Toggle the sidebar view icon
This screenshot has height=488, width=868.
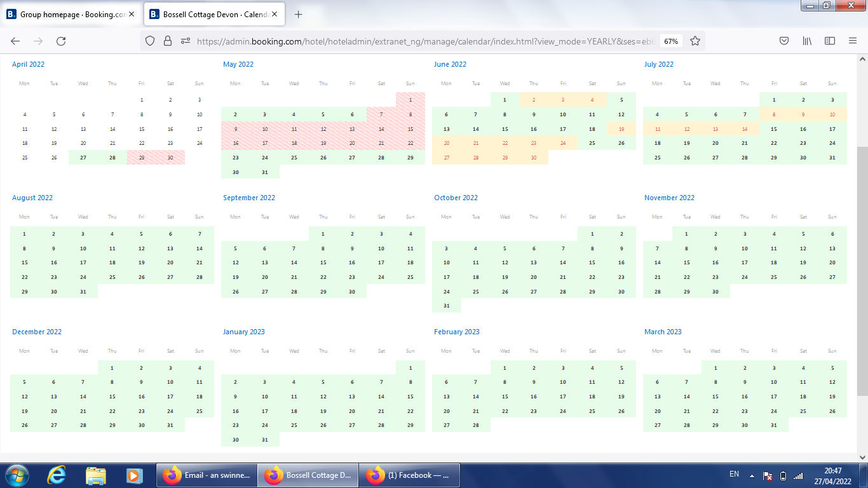coord(830,41)
